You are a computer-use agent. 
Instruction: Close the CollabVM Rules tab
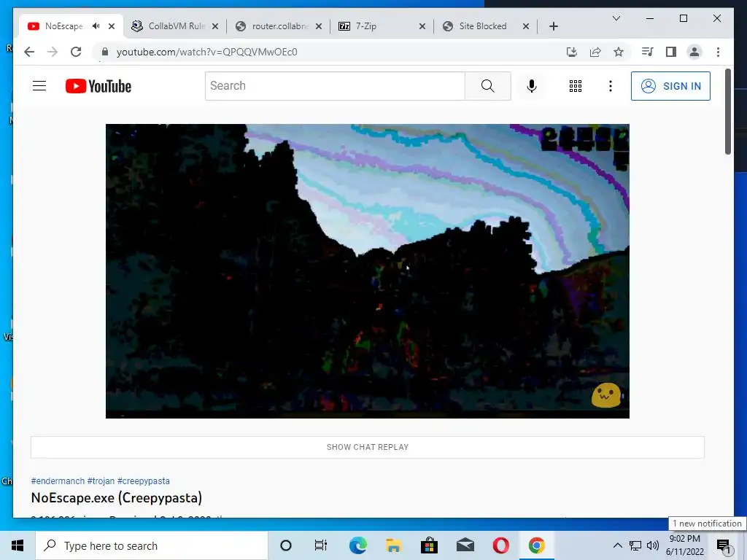click(x=215, y=26)
